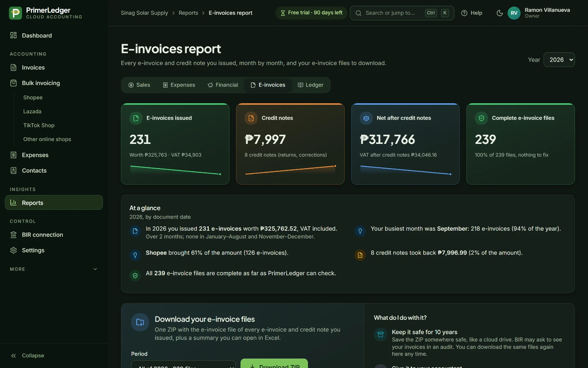Open the TikTok Shop link

pos(39,125)
